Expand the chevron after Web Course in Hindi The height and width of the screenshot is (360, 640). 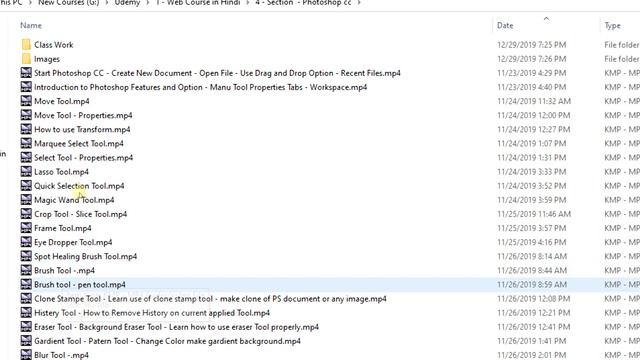(248, 3)
